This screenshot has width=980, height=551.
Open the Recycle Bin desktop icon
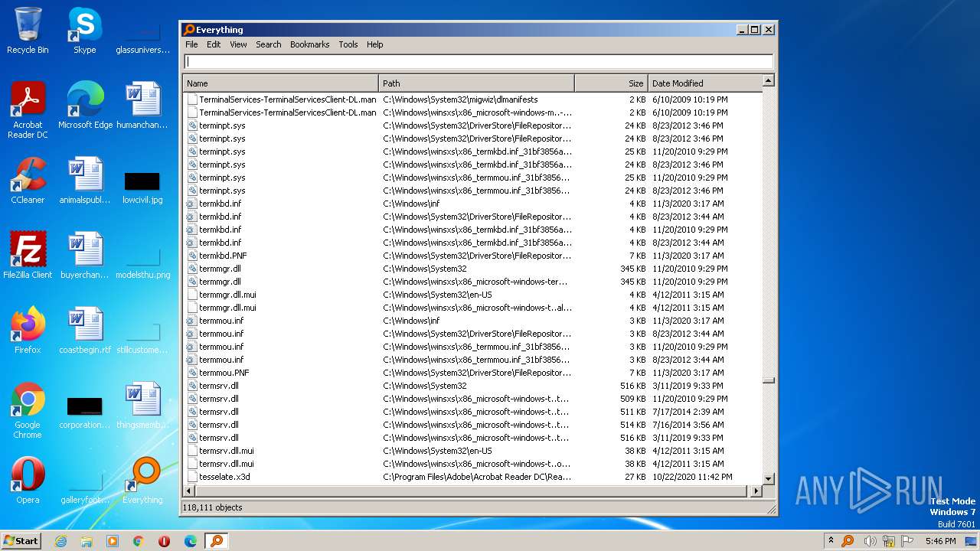point(28,31)
